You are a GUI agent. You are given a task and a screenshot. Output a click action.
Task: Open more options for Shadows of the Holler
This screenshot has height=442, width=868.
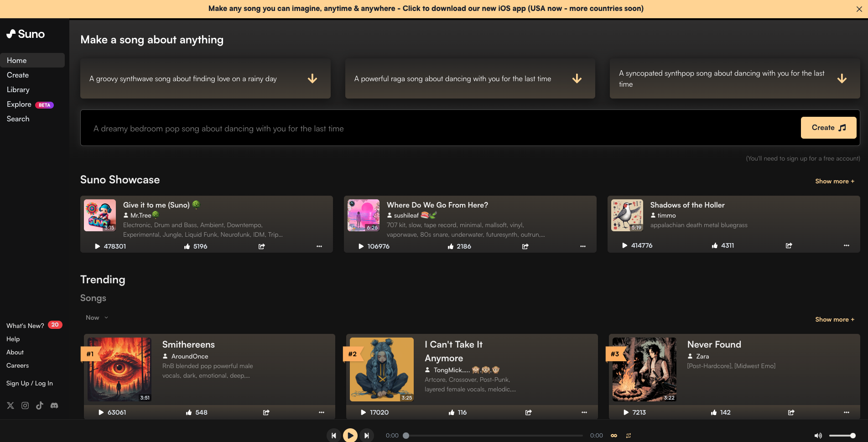(847, 245)
